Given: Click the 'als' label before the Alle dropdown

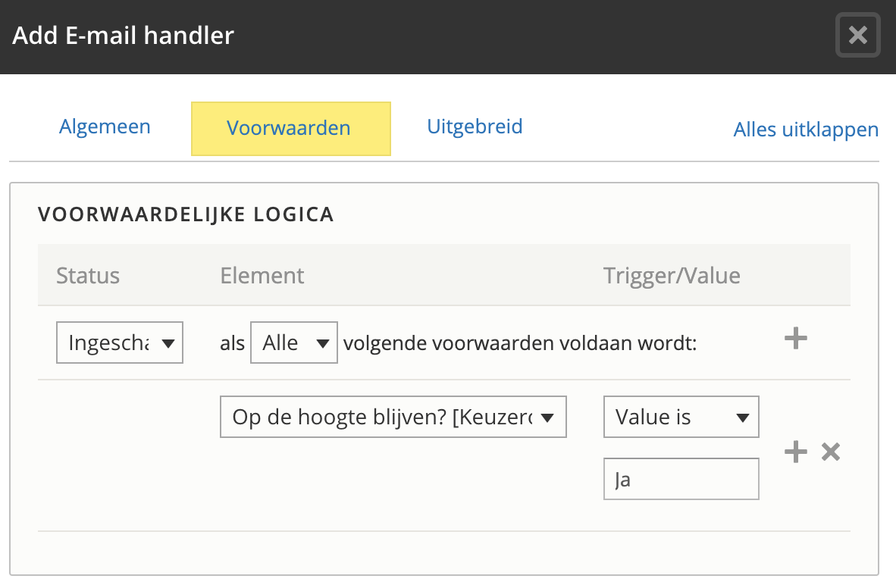Looking at the screenshot, I should tap(233, 344).
